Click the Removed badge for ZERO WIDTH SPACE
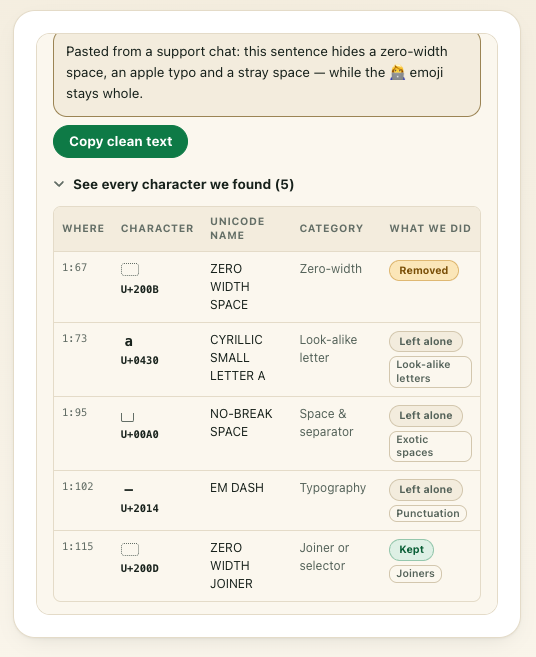Image resolution: width=536 pixels, height=657 pixels. tap(424, 271)
